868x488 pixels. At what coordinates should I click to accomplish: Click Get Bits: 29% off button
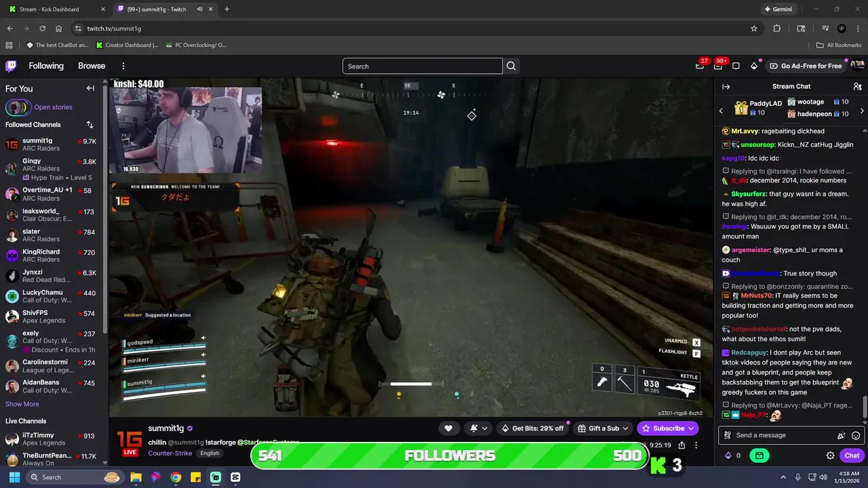tap(532, 428)
